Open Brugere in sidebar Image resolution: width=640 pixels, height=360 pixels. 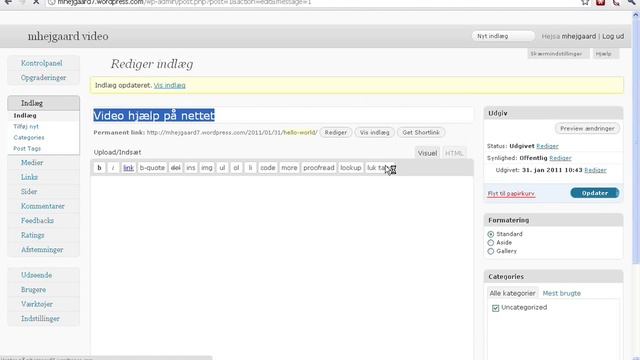click(x=33, y=290)
